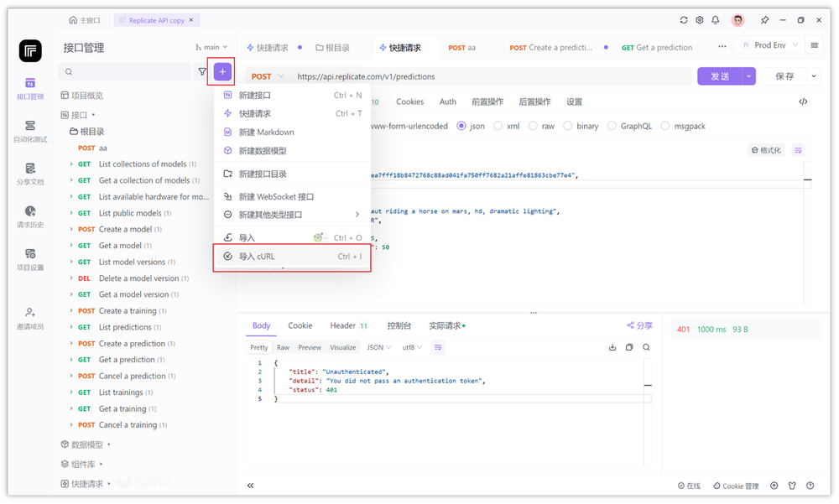Click the 格式化 icon in request body editor
The width and height of the screenshot is (839, 504).
click(769, 149)
